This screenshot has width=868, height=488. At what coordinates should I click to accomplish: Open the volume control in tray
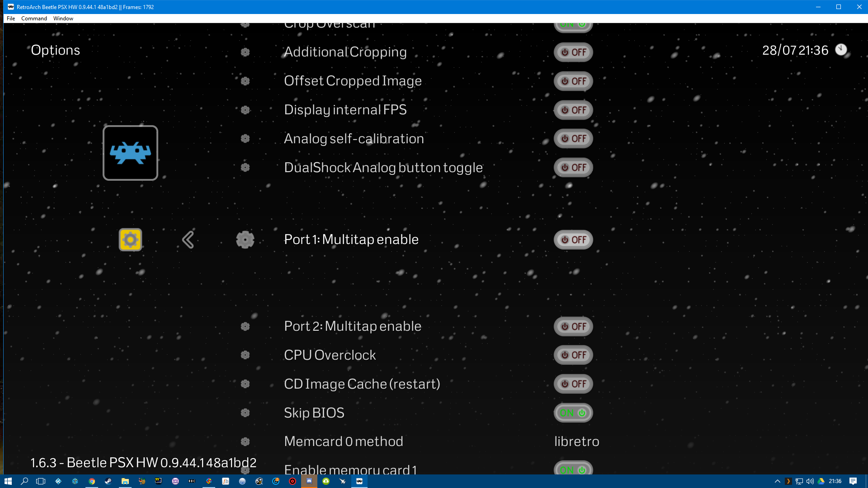click(810, 481)
